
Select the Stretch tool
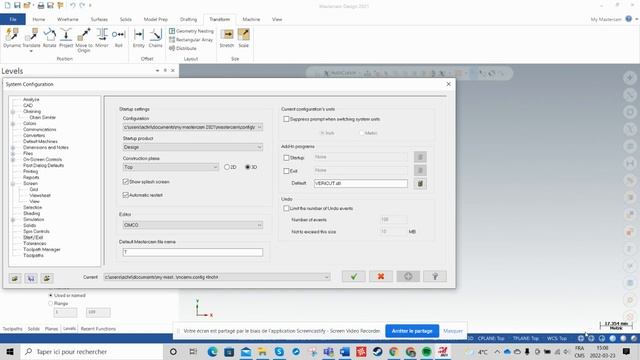click(227, 38)
